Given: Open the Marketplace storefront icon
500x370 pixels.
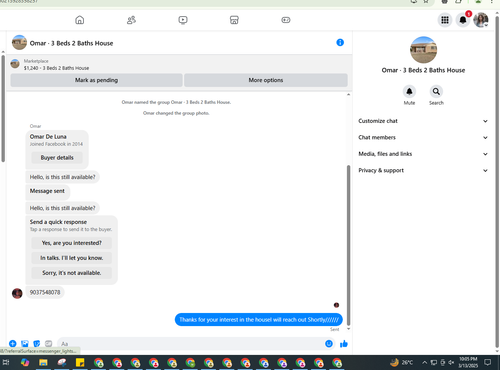Looking at the screenshot, I should (234, 20).
